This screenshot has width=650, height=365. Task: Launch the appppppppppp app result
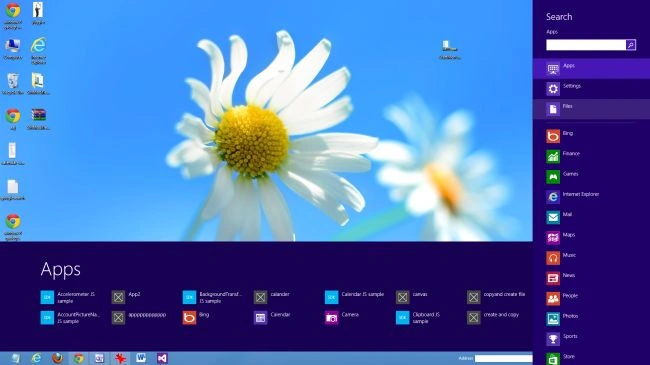(x=139, y=318)
